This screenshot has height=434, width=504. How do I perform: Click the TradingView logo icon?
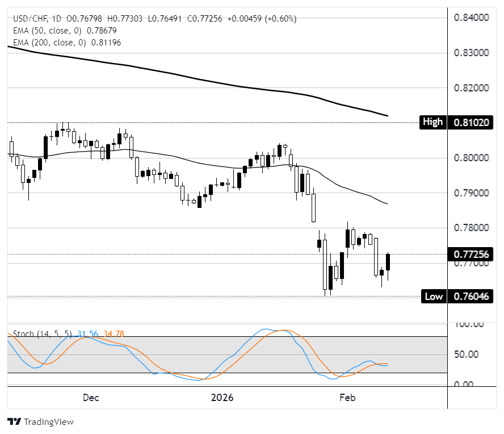pos(14,422)
